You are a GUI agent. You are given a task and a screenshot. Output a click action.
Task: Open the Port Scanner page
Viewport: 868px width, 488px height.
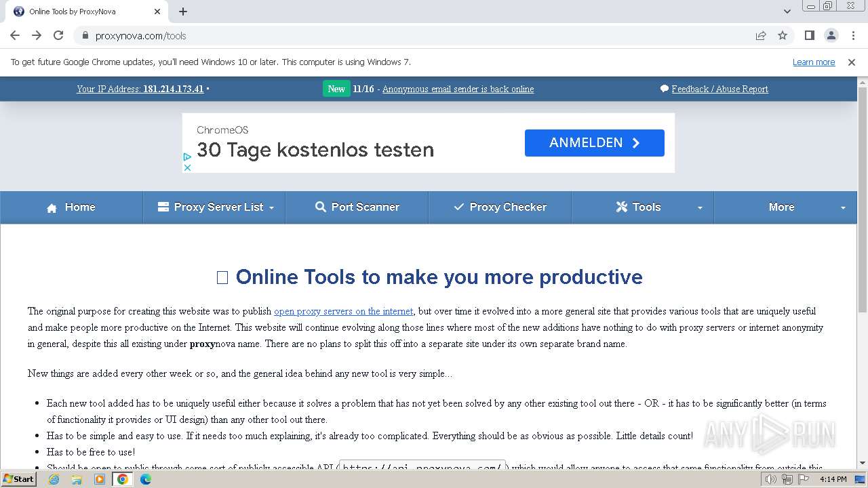(x=357, y=207)
